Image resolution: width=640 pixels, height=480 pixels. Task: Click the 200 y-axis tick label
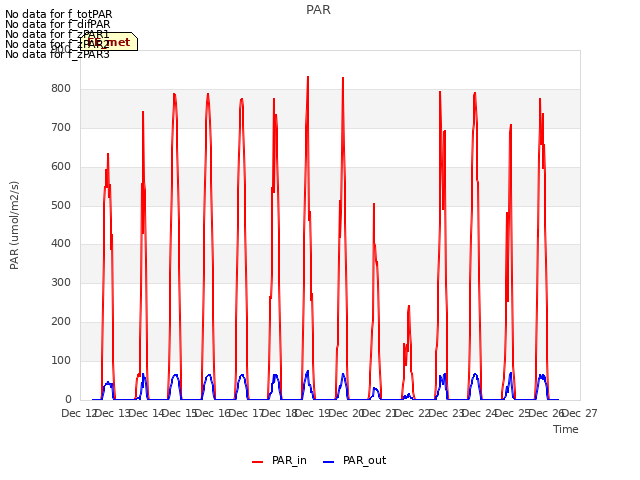pyautogui.click(x=61, y=322)
